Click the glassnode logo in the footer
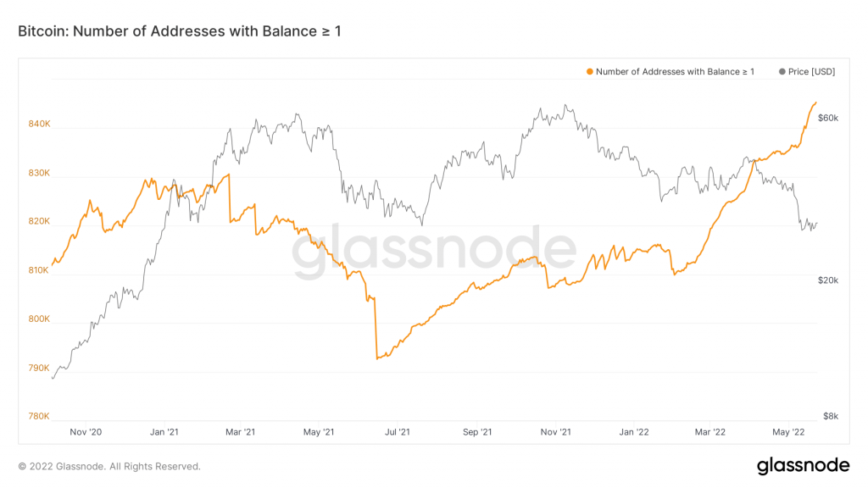This screenshot has height=488, width=868. tap(803, 465)
